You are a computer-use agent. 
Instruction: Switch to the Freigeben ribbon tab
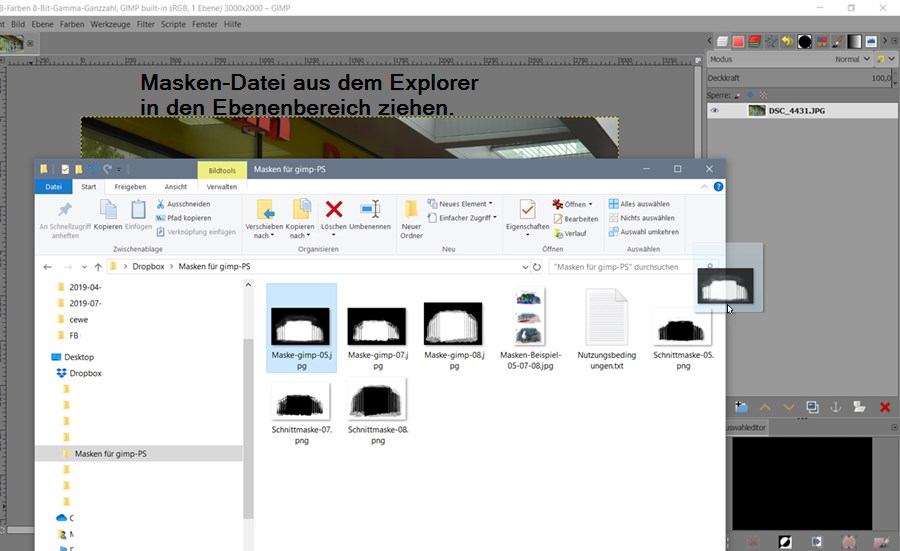tap(130, 186)
